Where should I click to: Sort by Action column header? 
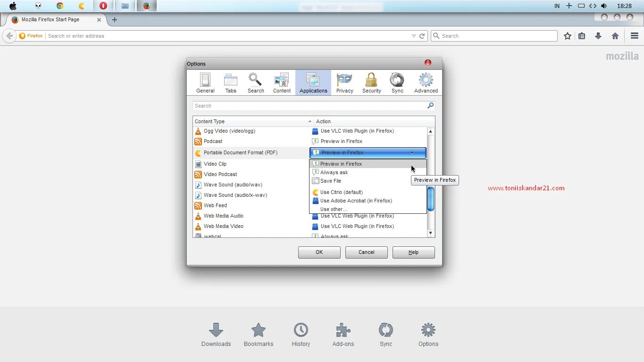click(374, 121)
